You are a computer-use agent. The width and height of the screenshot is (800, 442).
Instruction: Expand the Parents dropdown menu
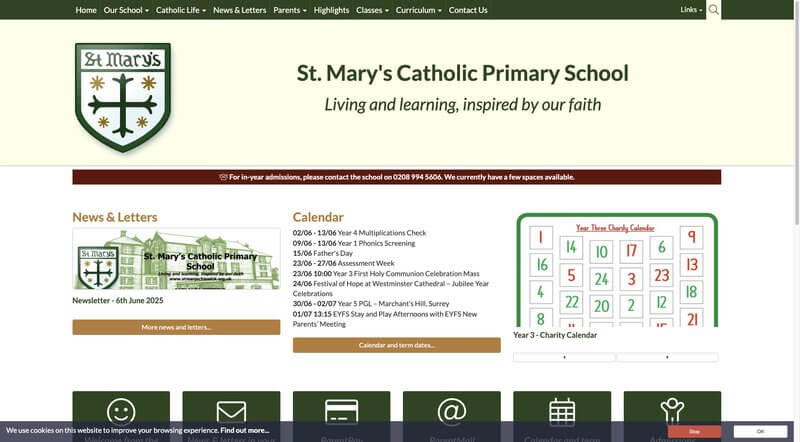coord(290,10)
